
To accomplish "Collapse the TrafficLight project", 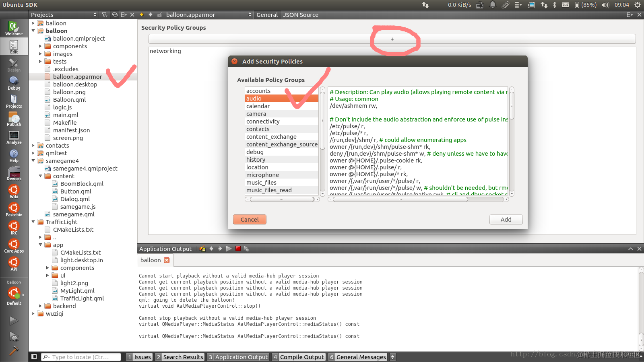I will (x=33, y=222).
